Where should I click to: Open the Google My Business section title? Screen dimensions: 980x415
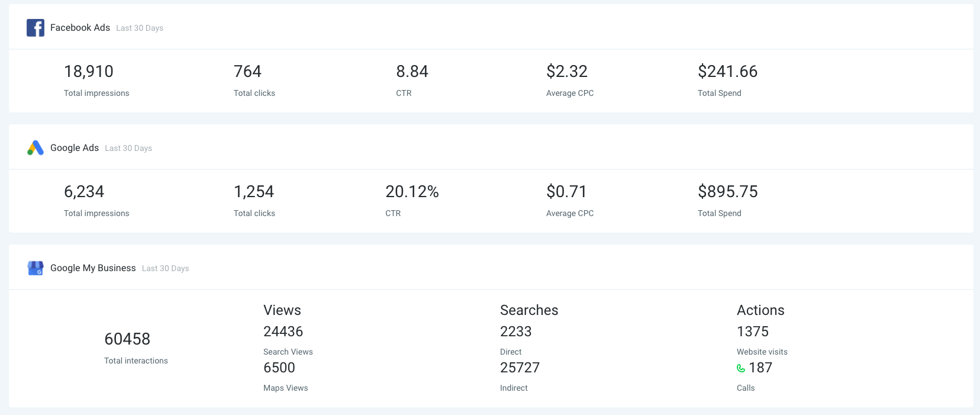(x=93, y=268)
